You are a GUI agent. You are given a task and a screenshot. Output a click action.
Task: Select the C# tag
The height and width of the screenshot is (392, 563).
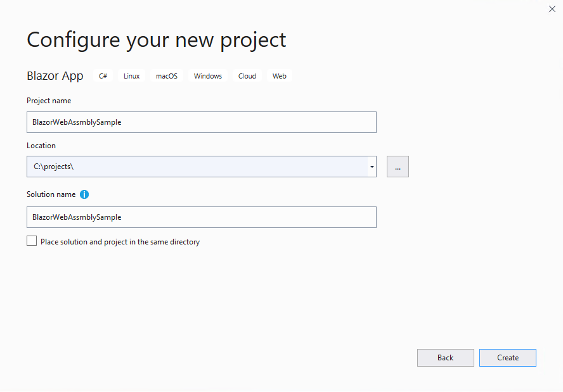103,76
